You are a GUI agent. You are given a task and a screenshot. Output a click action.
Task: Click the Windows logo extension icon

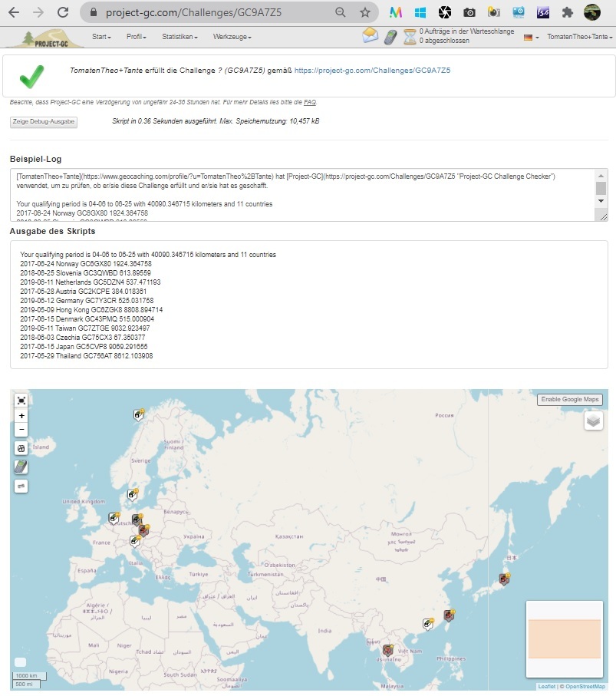pos(420,12)
